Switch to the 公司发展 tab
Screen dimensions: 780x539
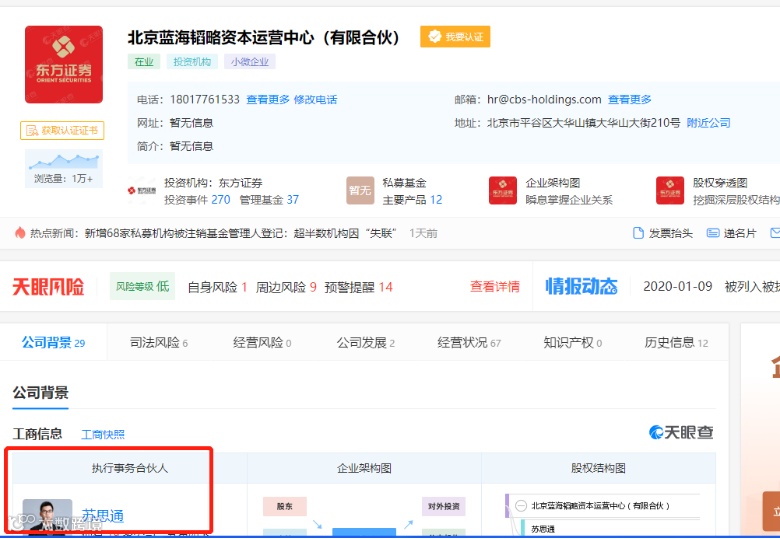tap(366, 343)
